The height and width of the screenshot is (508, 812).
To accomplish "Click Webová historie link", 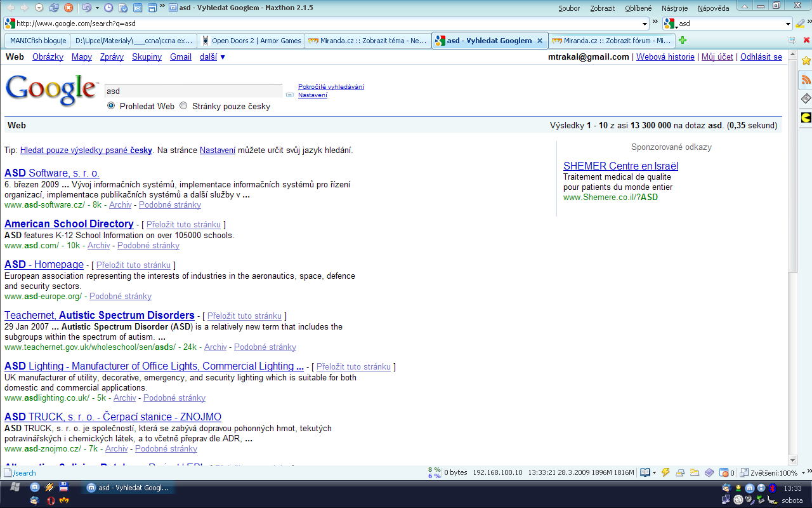I will coord(665,57).
